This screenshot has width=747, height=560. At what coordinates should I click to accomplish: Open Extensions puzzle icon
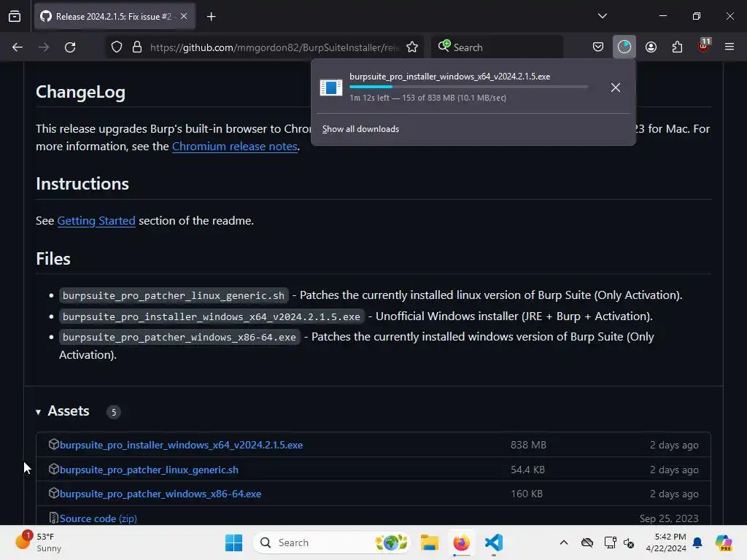(x=677, y=47)
